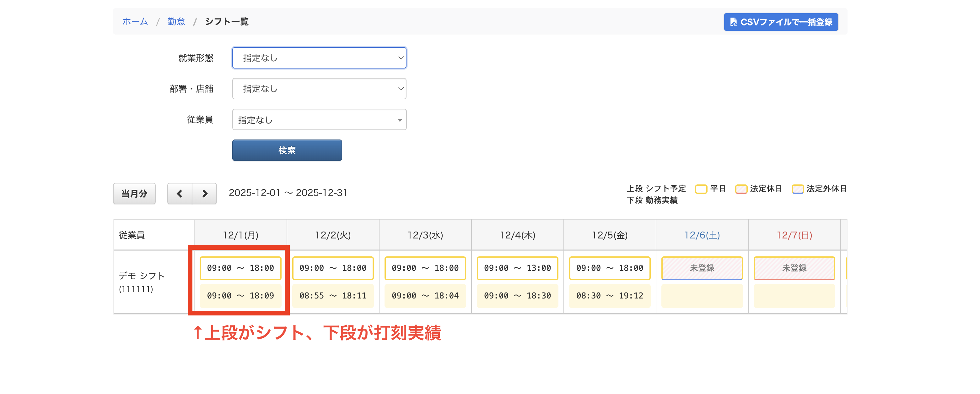Click actual record 09:00 〜 18:04
Image resolution: width=980 pixels, height=394 pixels.
point(425,296)
